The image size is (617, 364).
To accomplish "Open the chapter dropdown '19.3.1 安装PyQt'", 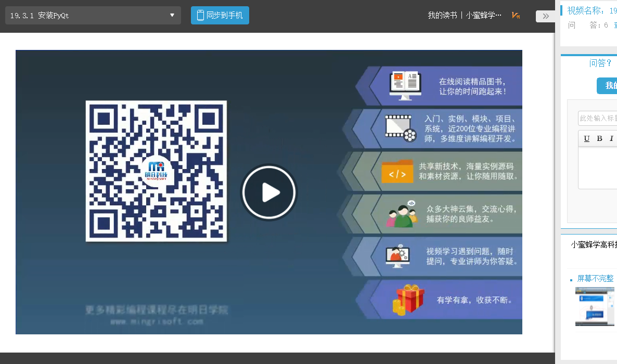I will click(x=93, y=16).
